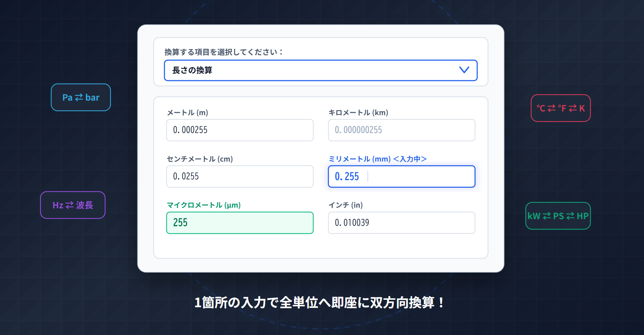Click the メートル (m) input field
The width and height of the screenshot is (644, 335).
pyautogui.click(x=240, y=130)
